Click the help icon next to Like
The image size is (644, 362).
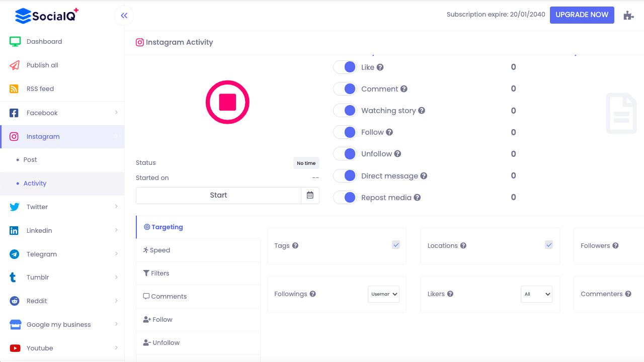point(380,67)
